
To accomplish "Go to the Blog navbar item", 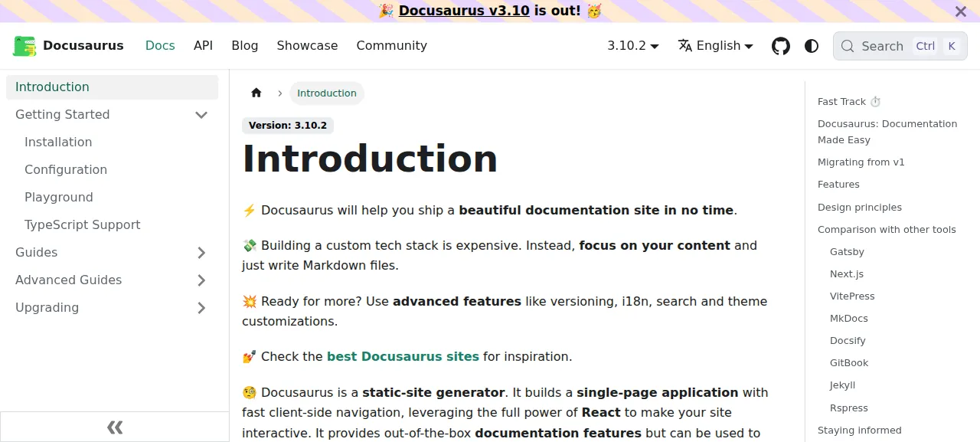I will click(245, 46).
